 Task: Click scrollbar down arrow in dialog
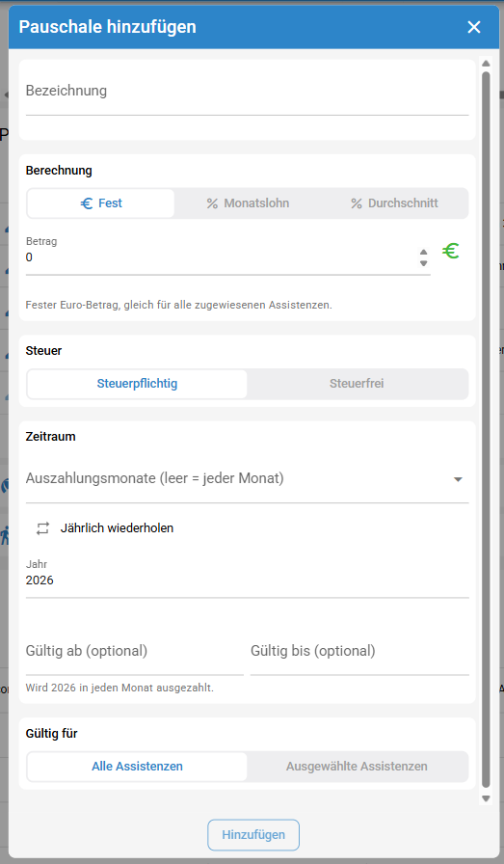coord(486,797)
